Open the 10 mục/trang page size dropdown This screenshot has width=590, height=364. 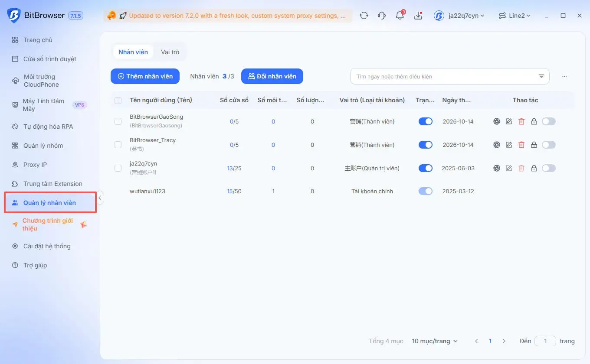click(435, 341)
